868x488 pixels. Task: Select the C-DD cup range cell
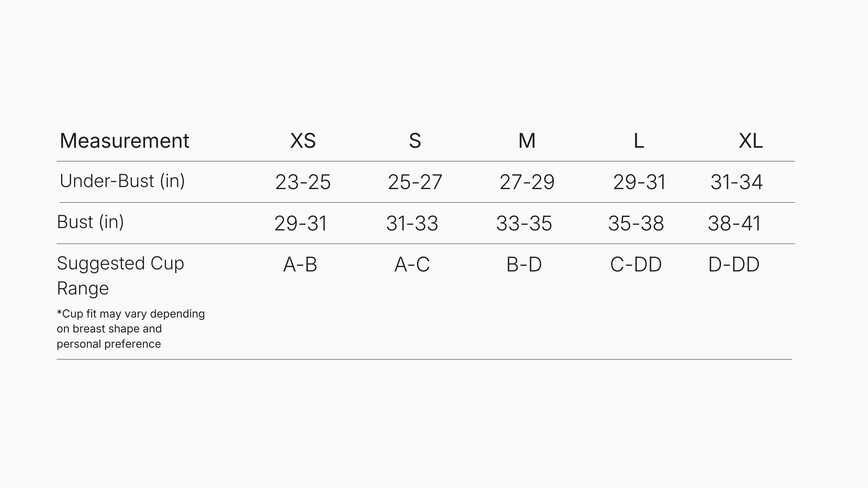click(x=636, y=264)
